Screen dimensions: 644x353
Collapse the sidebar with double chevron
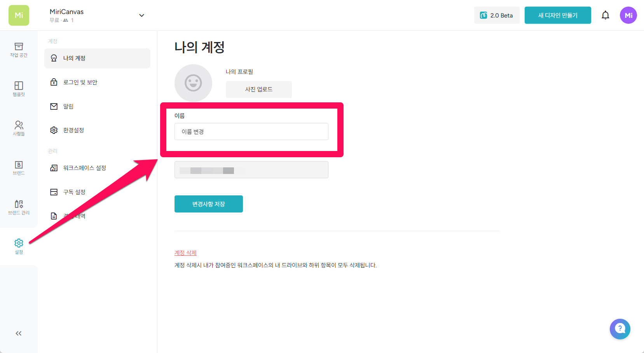(19, 333)
